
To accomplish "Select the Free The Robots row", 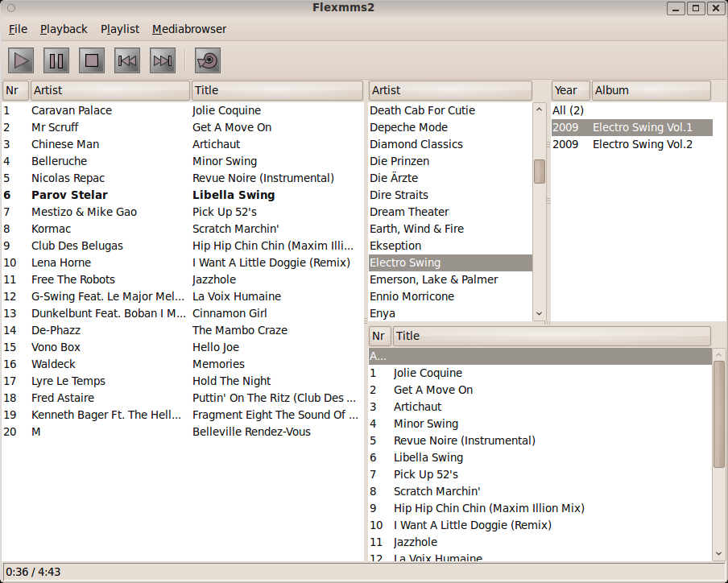I will (x=183, y=279).
